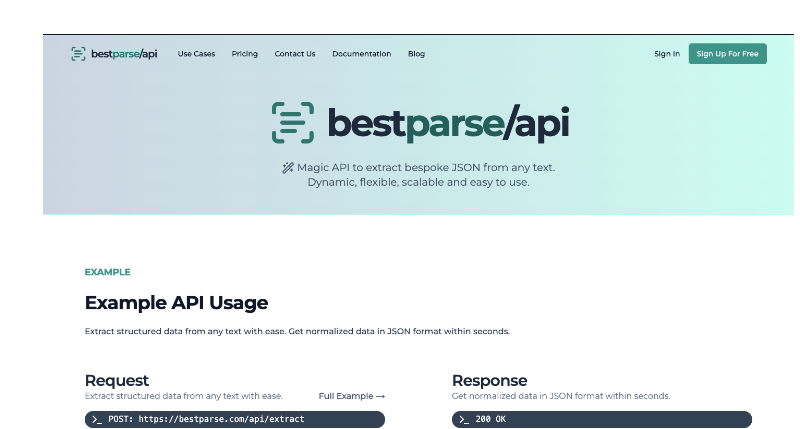Screen dimensions: 800x429
Task: Click the Example API Usage heading
Action: [x=177, y=302]
